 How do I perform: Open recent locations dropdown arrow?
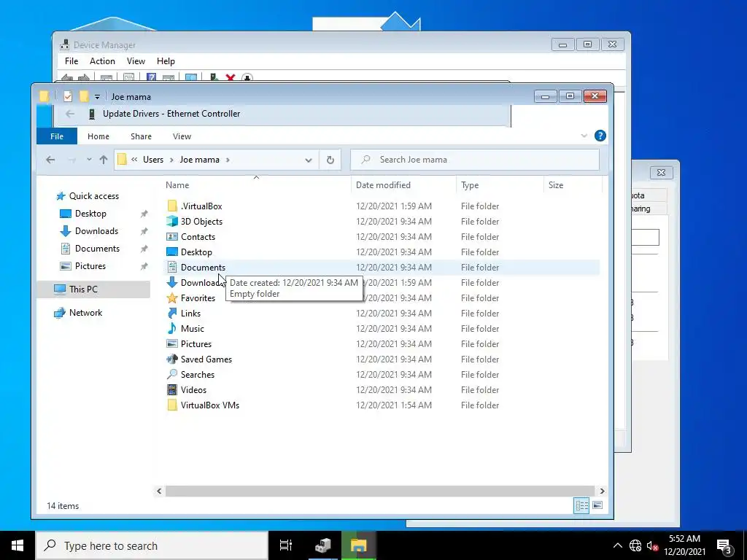pos(89,160)
